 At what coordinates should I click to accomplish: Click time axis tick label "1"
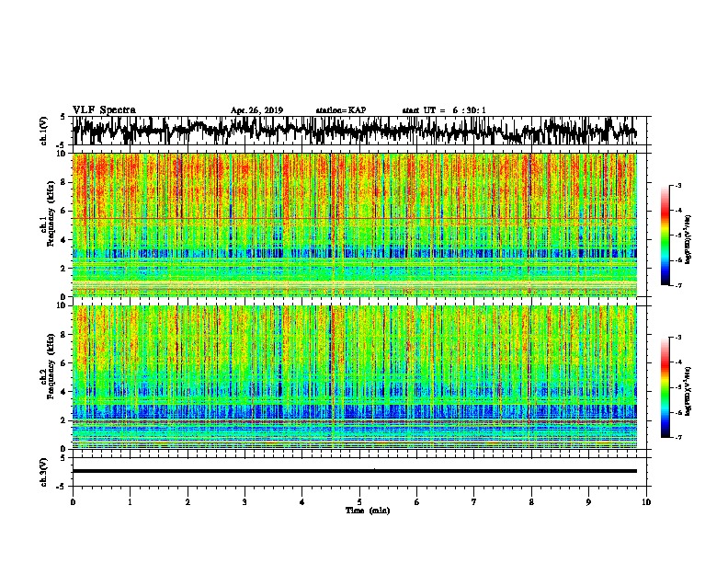(x=130, y=502)
